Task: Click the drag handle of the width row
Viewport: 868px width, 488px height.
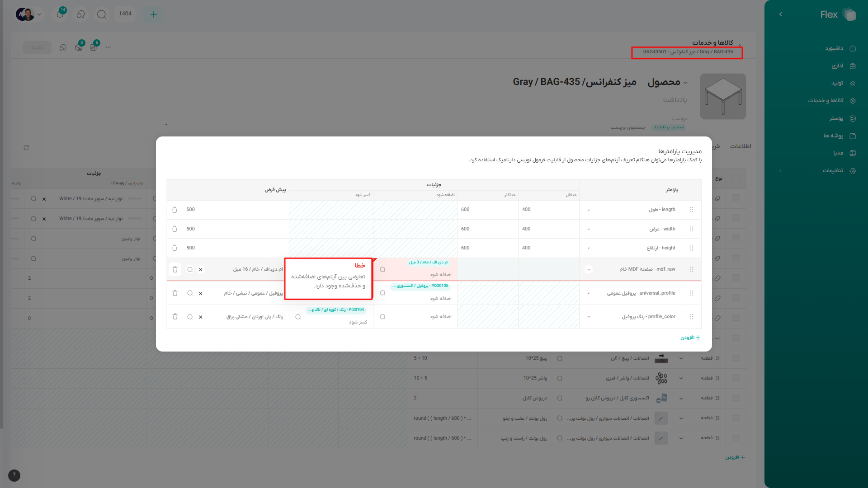Action: (691, 229)
